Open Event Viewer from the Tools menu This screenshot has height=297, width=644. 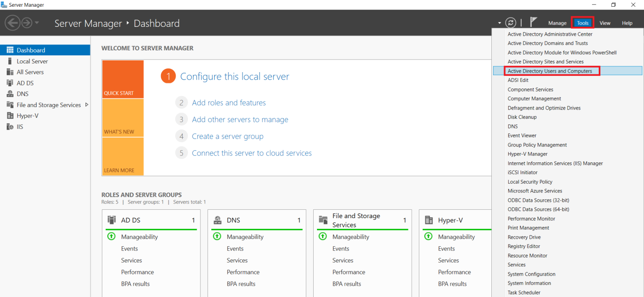coord(522,135)
